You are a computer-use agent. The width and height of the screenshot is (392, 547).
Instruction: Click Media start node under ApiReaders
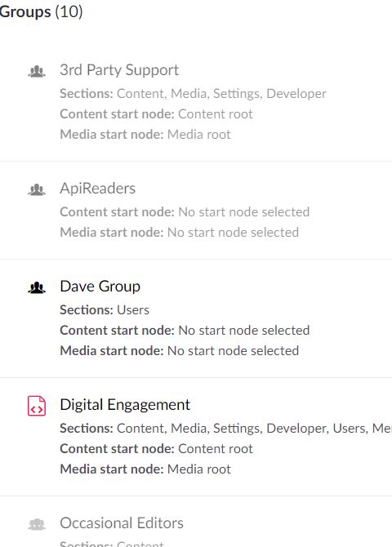click(179, 233)
